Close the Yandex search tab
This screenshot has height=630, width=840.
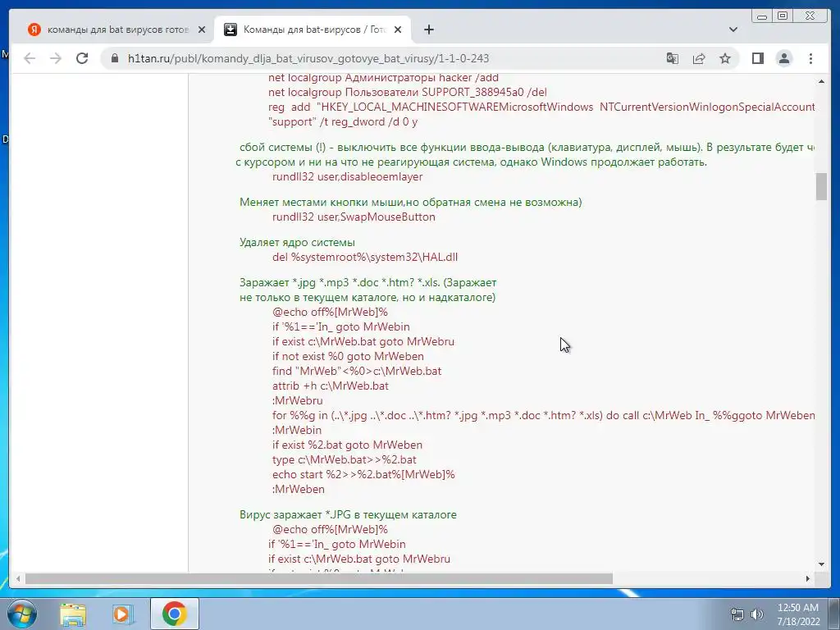[x=202, y=30]
